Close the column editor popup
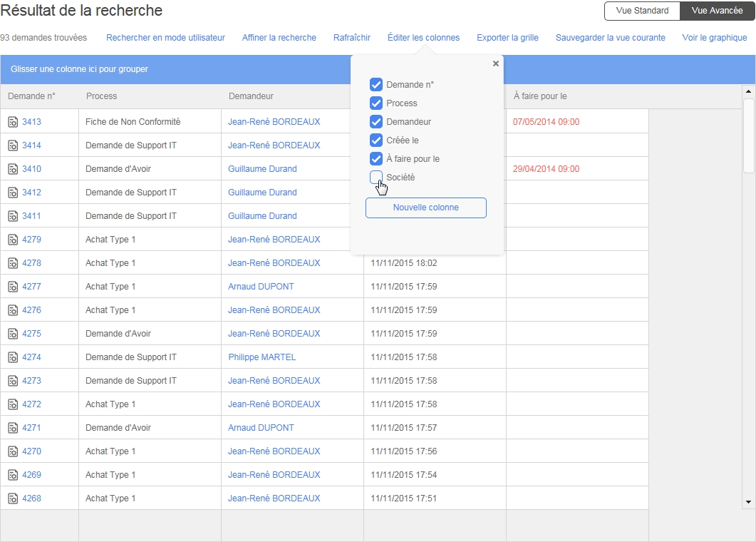 [496, 63]
